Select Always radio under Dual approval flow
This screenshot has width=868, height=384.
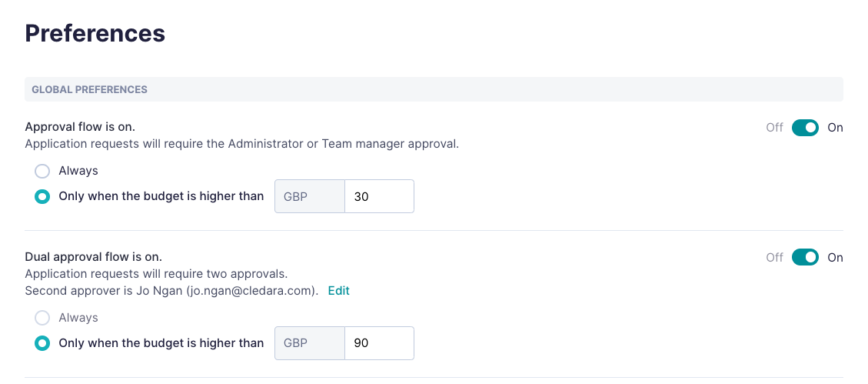pyautogui.click(x=42, y=318)
